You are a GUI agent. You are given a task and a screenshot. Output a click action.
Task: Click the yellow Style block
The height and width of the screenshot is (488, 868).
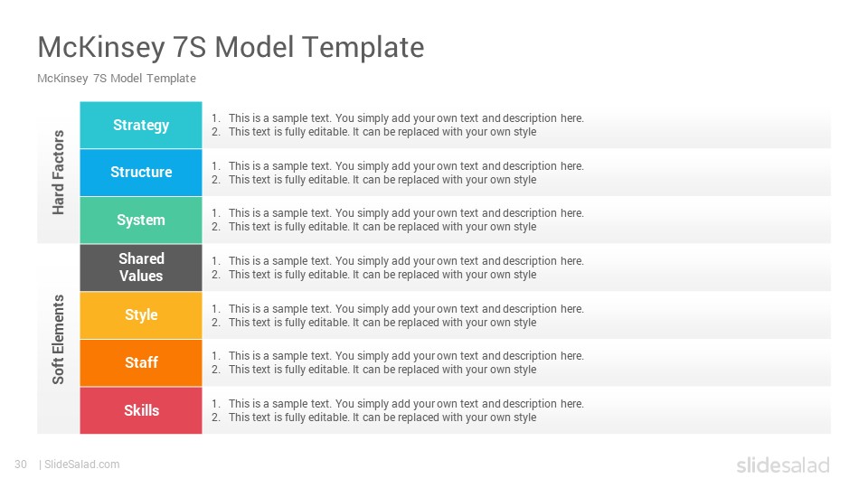[141, 315]
